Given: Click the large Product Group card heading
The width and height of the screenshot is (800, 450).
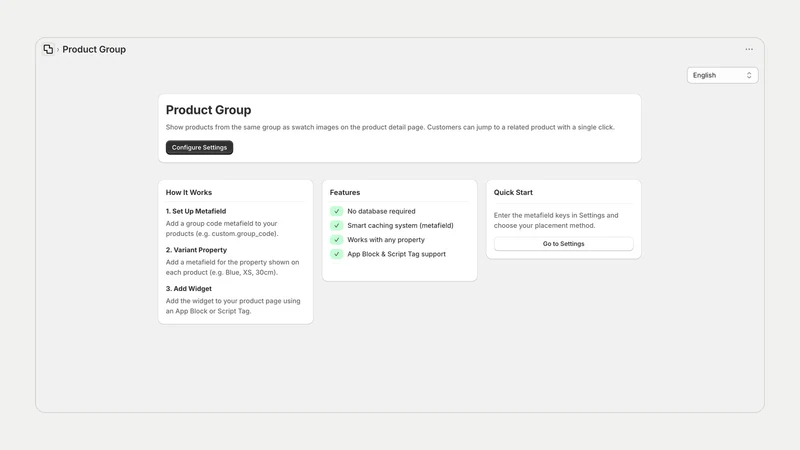Looking at the screenshot, I should [x=208, y=110].
